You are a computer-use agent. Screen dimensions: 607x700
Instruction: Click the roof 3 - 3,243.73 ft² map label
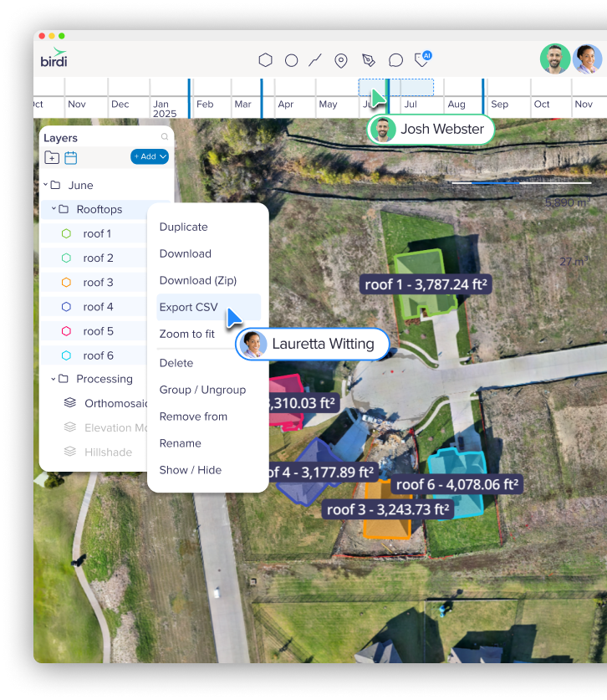pos(388,509)
